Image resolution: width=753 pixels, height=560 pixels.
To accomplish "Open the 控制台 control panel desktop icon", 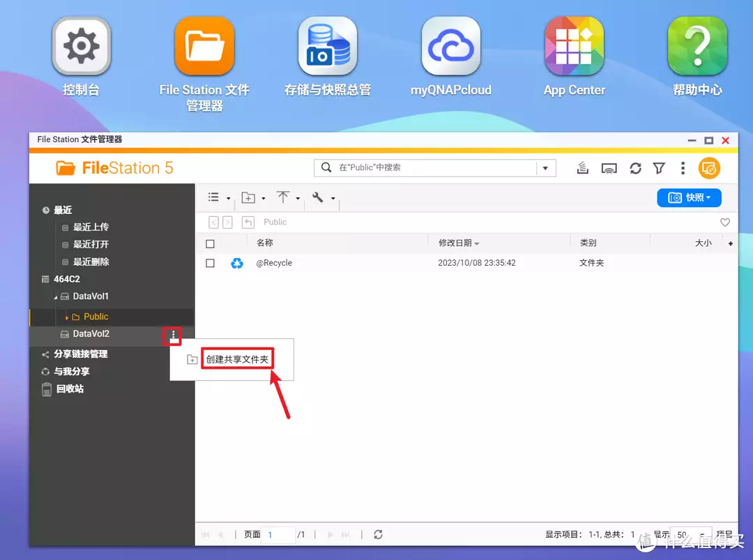I will tap(81, 46).
